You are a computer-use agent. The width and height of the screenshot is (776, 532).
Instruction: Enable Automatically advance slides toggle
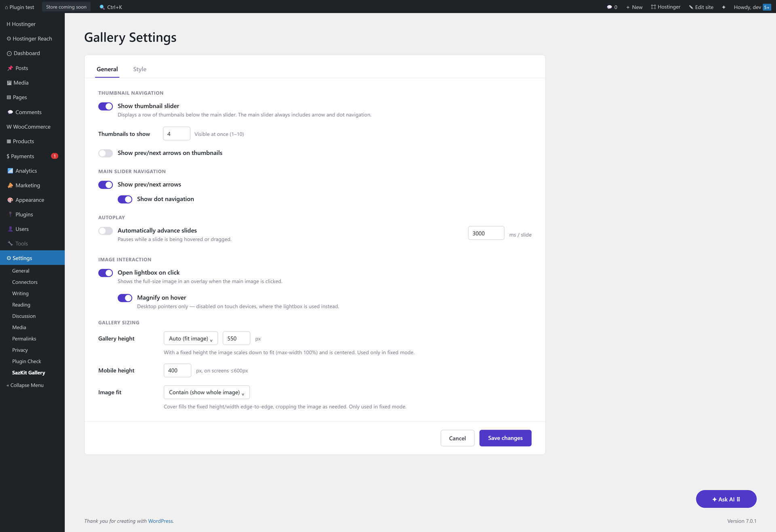pyautogui.click(x=105, y=231)
